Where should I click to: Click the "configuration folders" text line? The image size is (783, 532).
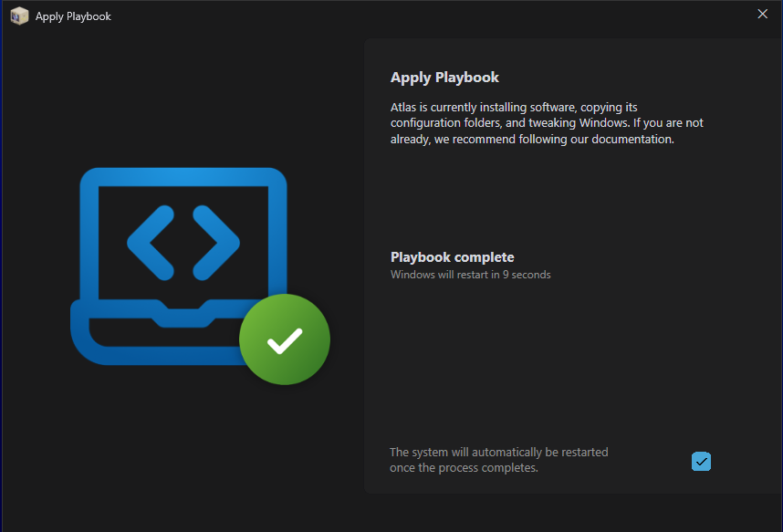[x=447, y=123]
